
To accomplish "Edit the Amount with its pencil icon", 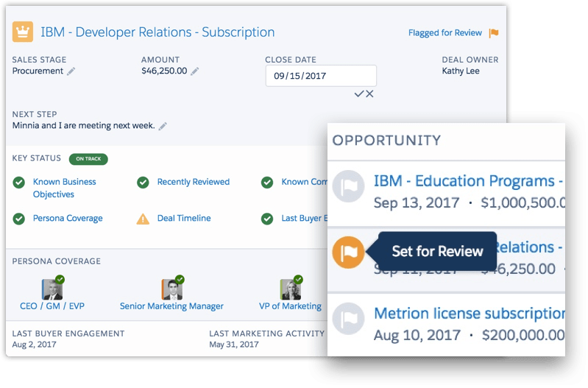I will point(194,71).
